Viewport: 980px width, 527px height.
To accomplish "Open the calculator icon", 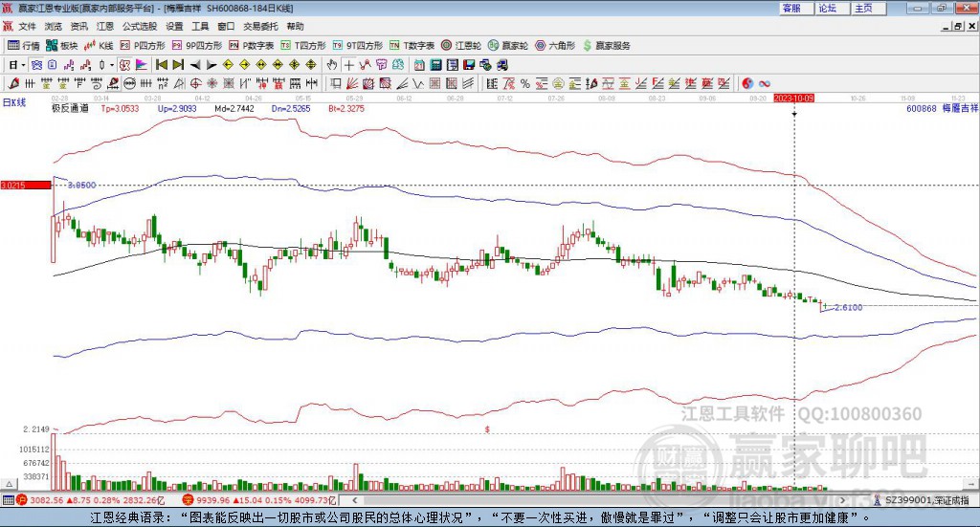I will [435, 65].
